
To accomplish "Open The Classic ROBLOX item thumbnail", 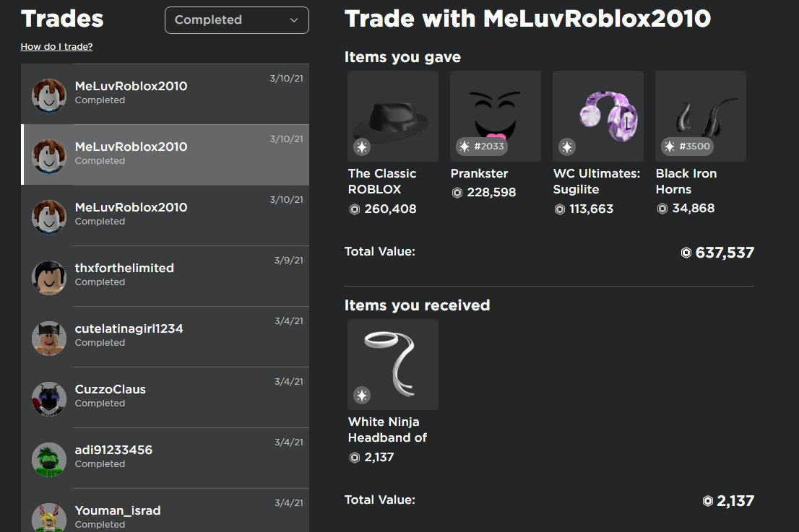I will [393, 116].
